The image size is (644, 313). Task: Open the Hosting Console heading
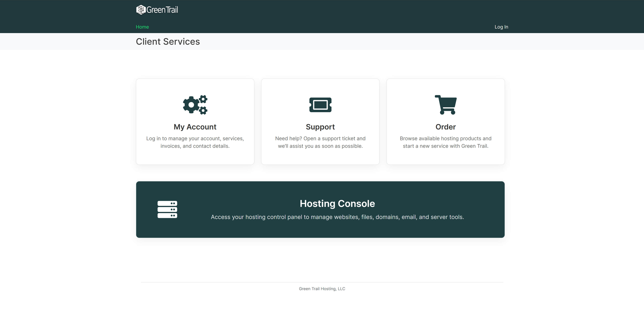337,203
